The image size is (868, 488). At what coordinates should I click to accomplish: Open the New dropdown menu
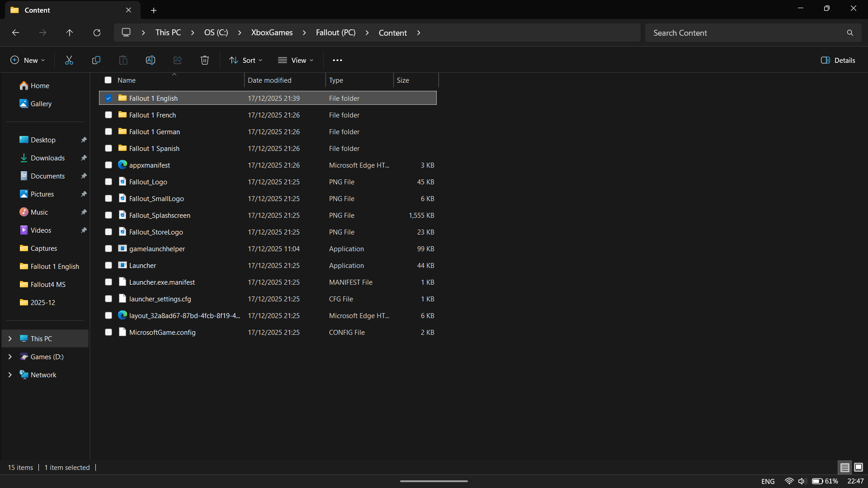pos(27,60)
